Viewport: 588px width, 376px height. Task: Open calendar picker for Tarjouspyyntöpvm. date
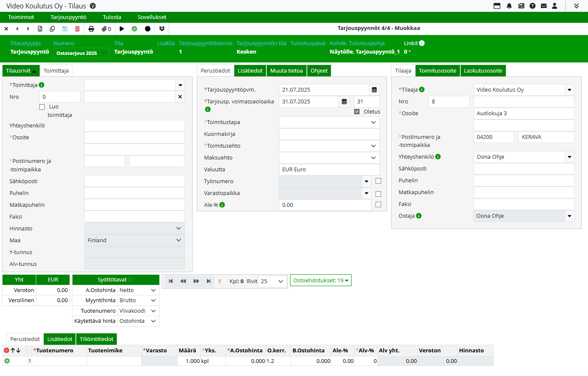pos(374,90)
